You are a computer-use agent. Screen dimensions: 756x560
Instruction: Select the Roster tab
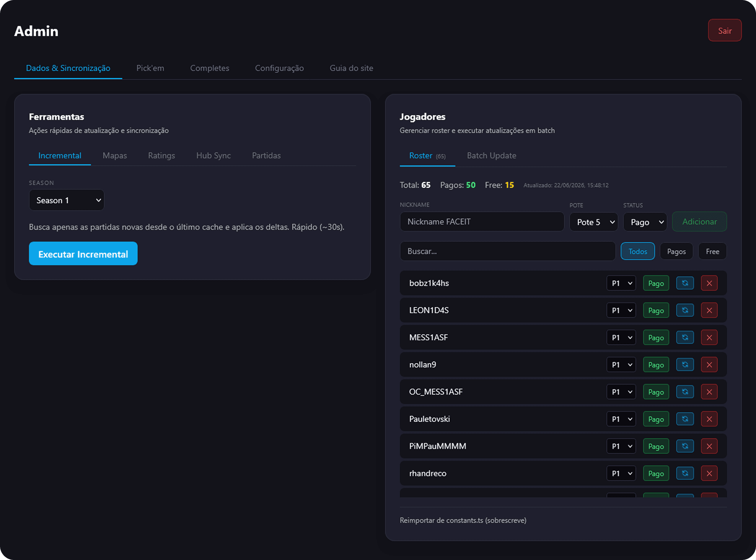click(427, 155)
